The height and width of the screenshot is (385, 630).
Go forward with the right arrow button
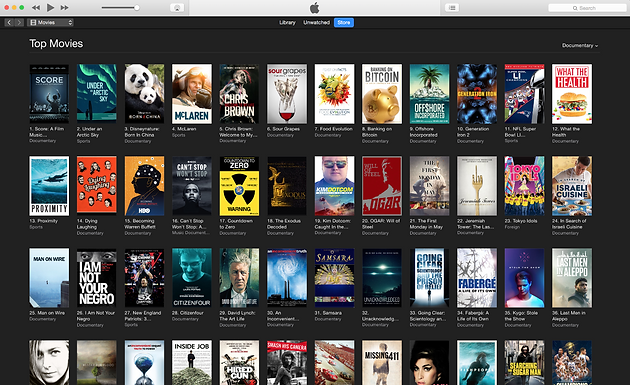click(19, 23)
